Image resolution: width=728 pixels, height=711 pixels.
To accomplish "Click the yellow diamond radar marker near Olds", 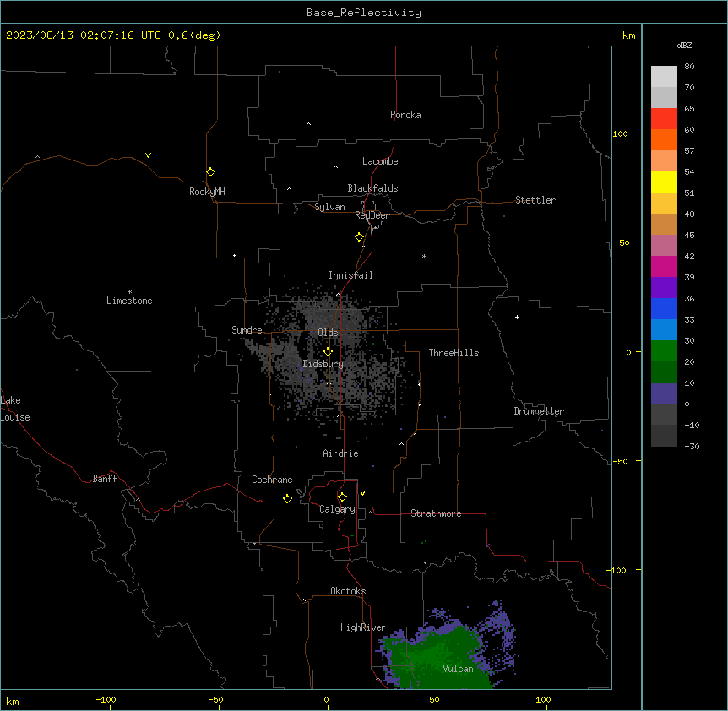I will pyautogui.click(x=329, y=352).
